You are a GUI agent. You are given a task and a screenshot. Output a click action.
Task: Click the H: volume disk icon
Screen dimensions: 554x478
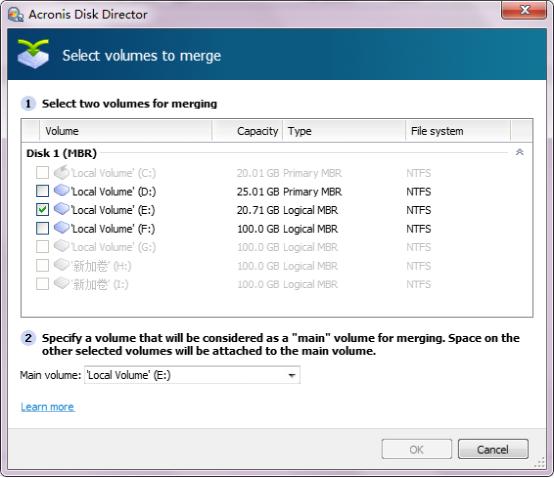(x=61, y=265)
